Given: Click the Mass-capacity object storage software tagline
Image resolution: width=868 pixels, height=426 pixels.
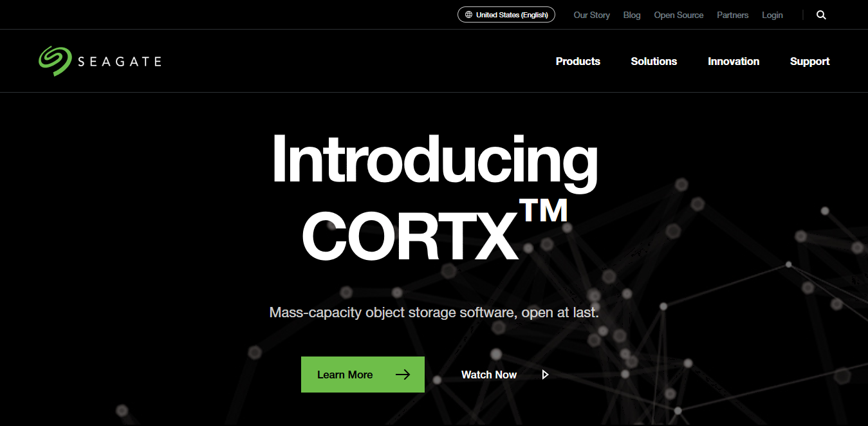Looking at the screenshot, I should [x=434, y=313].
